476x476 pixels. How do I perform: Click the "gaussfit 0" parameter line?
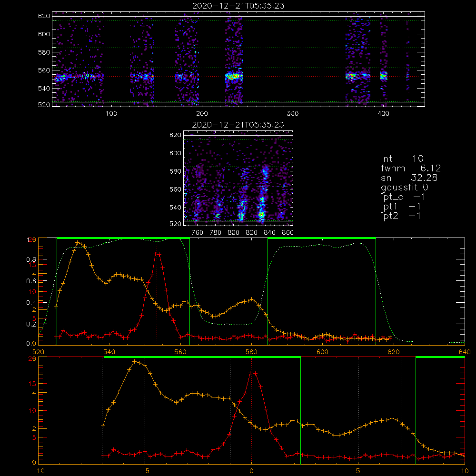pyautogui.click(x=405, y=187)
